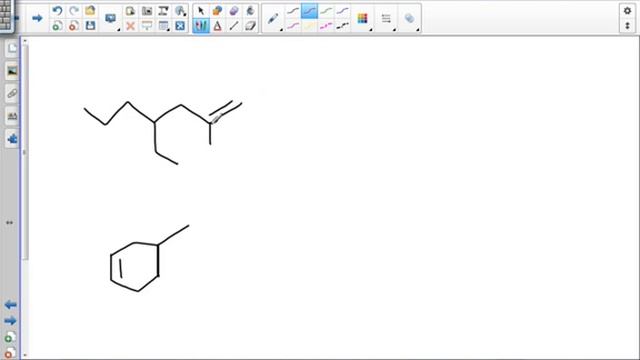Delete current page in top toolbar
The image size is (640, 360).
click(x=74, y=26)
